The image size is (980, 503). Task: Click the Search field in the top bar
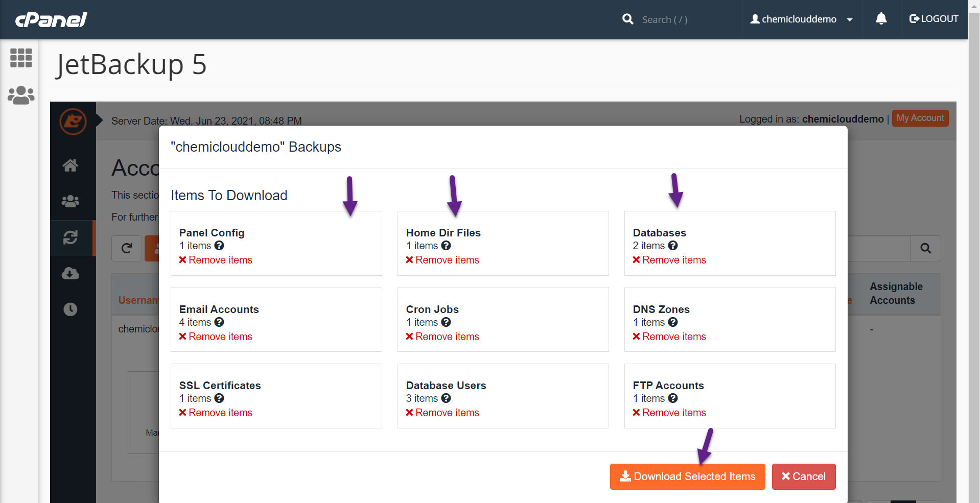[x=674, y=19]
